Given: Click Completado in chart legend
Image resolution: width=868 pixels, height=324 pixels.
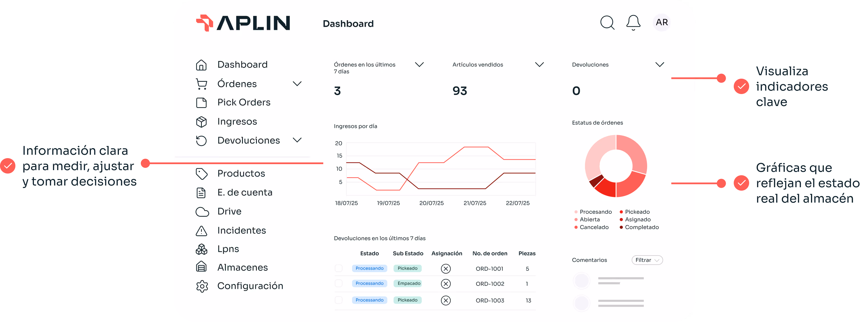Looking at the screenshot, I should (642, 227).
